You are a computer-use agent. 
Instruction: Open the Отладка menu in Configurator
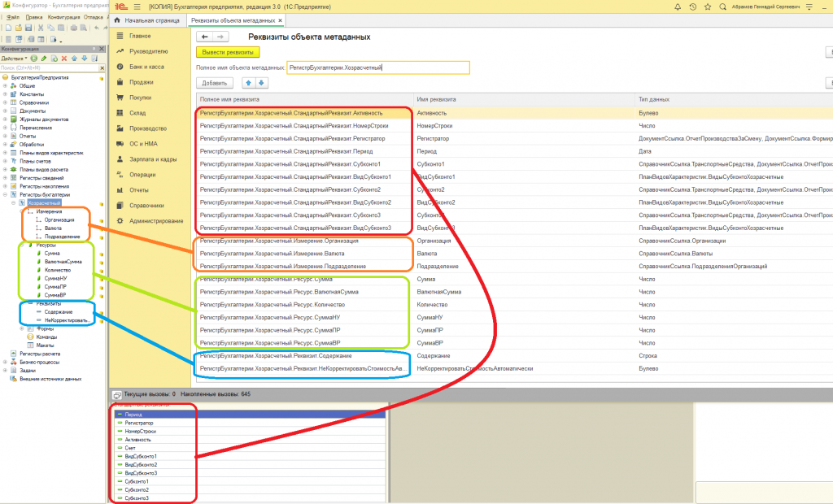(94, 17)
